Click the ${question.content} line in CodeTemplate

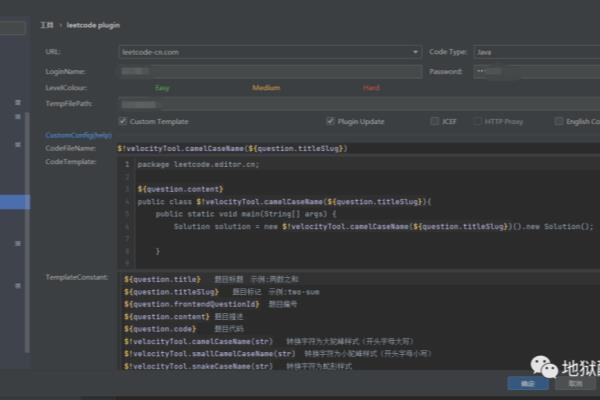(x=180, y=189)
